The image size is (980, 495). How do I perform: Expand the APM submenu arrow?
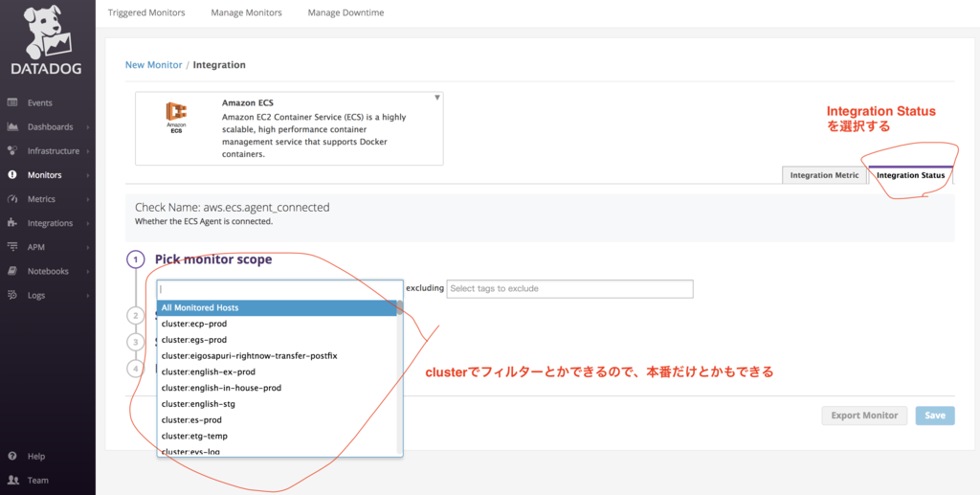tap(88, 247)
